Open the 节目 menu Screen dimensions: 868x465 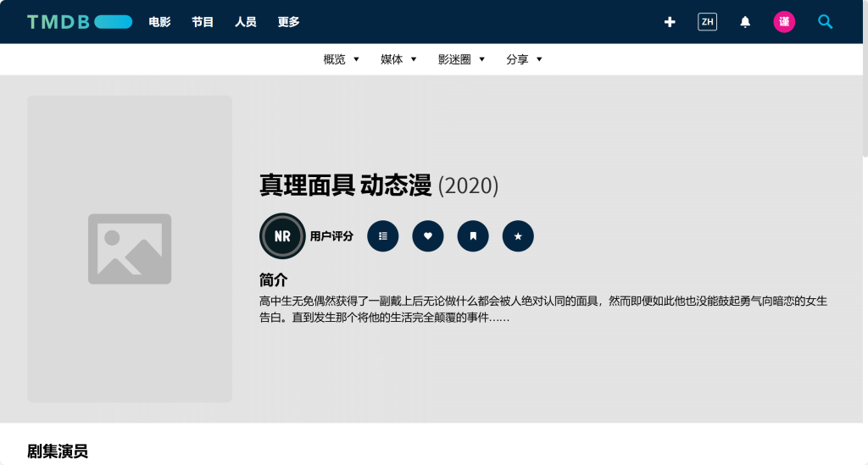pyautogui.click(x=203, y=22)
